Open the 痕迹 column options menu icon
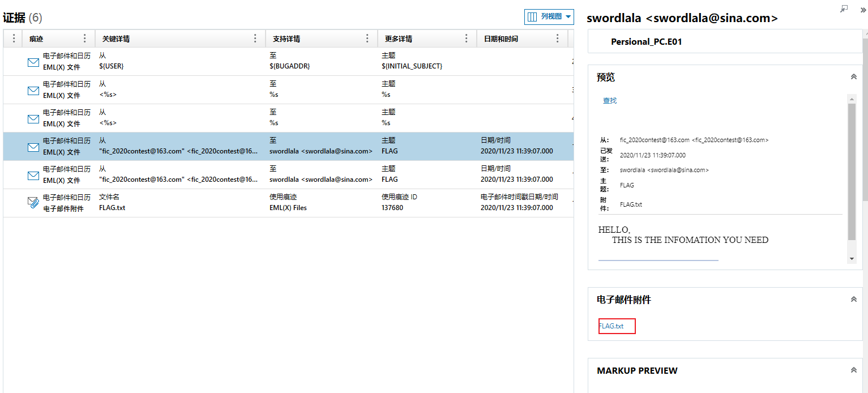Viewport: 868px width, 393px height. (85, 39)
